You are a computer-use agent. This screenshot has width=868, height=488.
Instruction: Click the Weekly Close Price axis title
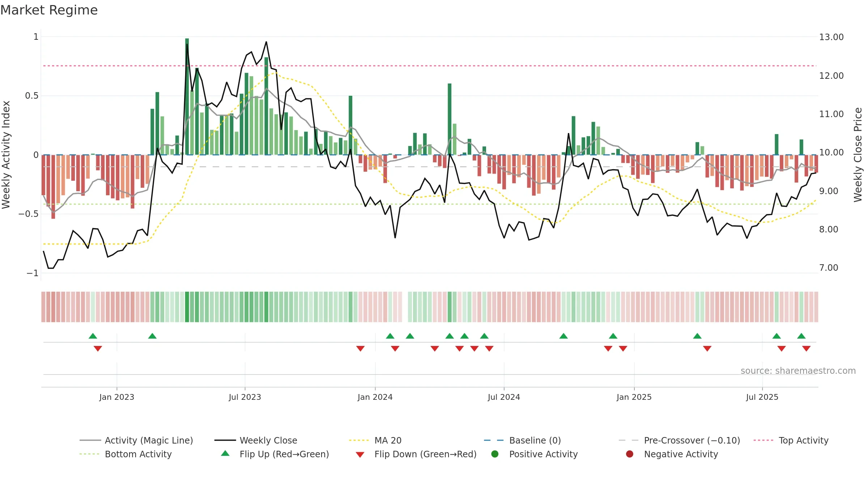(x=858, y=155)
